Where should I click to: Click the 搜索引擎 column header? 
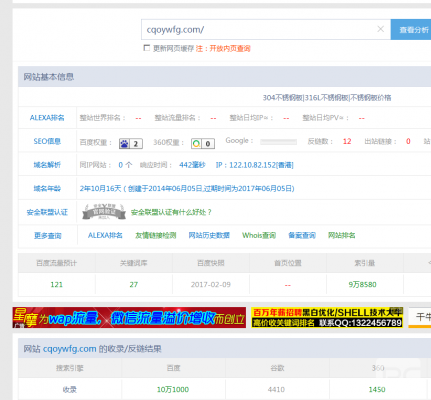point(70,368)
